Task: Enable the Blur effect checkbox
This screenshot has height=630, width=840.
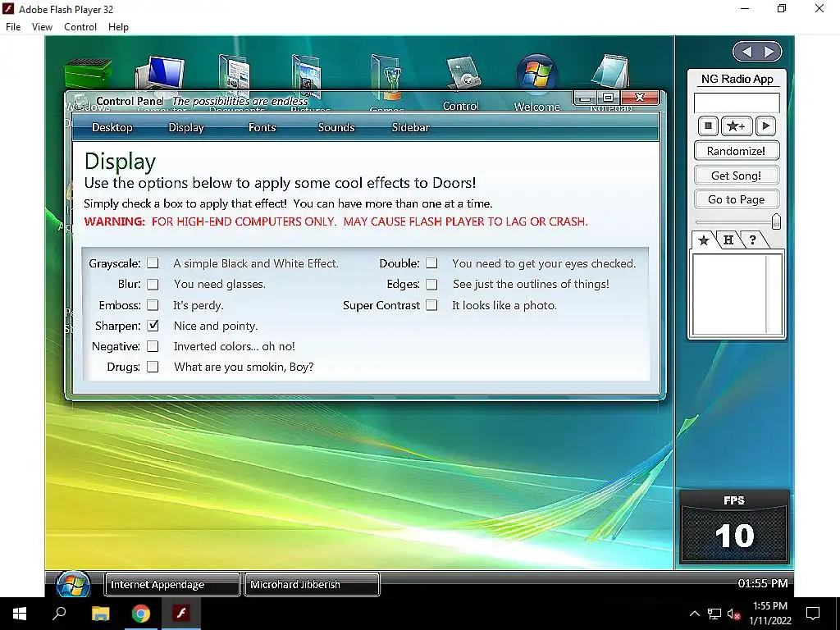Action: click(153, 284)
